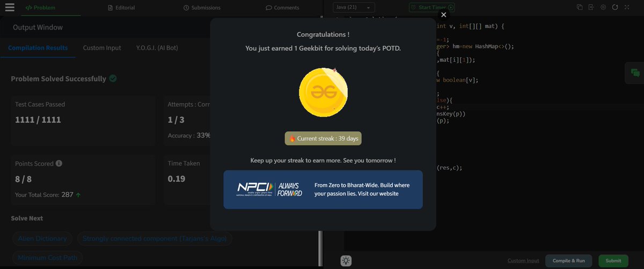Open editor settings gear icon
This screenshot has width=644, height=269.
(x=603, y=8)
